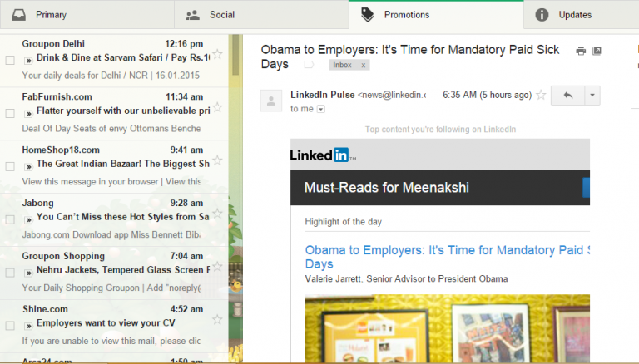Star the LinkedIn Pulse message
Image resolution: width=639 pixels, height=364 pixels.
click(541, 96)
